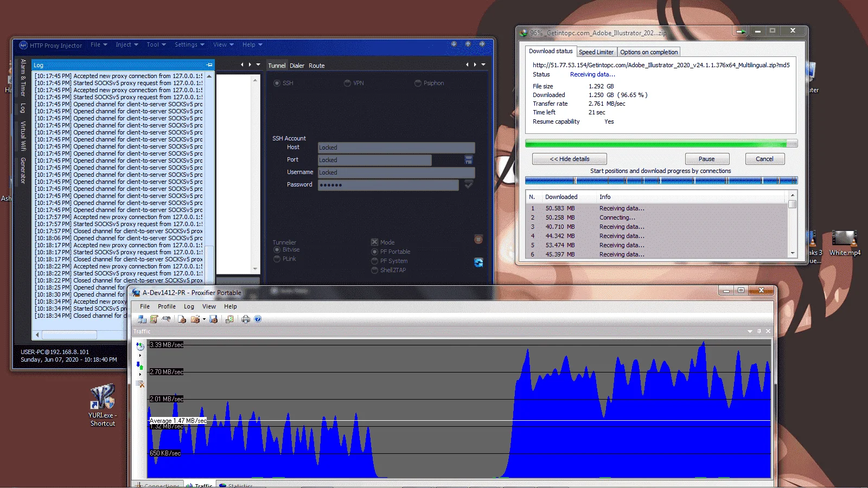Select Shell2TAP mode
Viewport: 868px width, 488px height.
point(374,270)
